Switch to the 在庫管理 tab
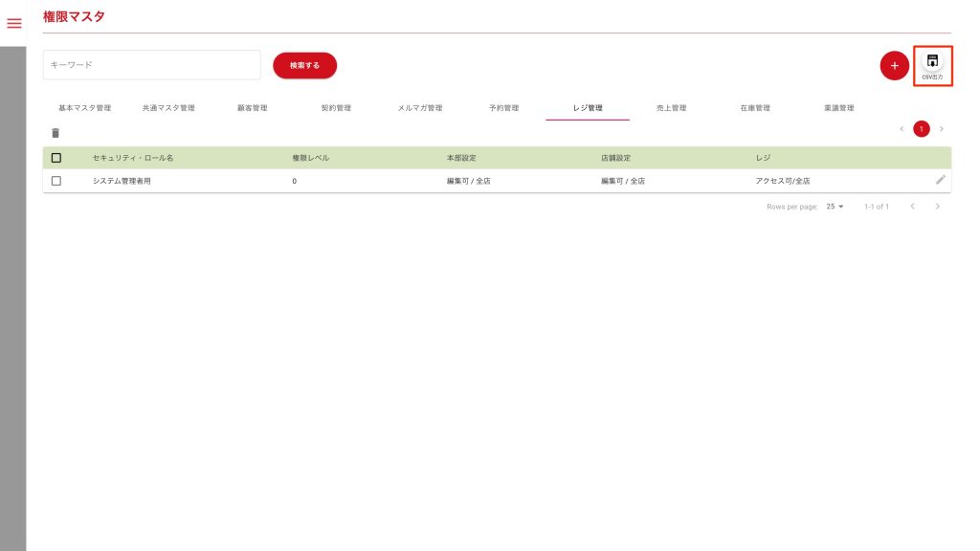 coord(755,108)
